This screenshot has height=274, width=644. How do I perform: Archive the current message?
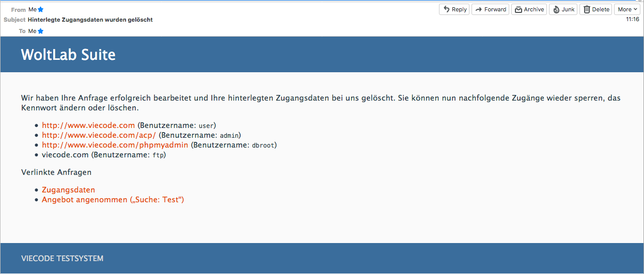click(x=529, y=9)
